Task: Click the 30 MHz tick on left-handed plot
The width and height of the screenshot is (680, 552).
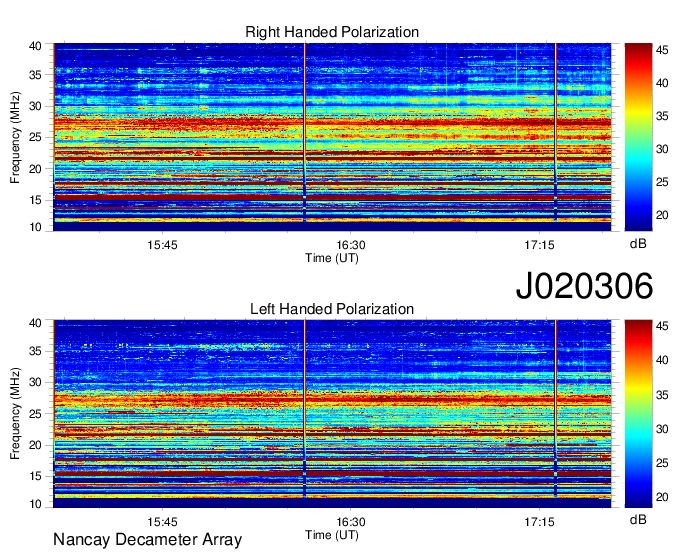Action: click(x=36, y=382)
